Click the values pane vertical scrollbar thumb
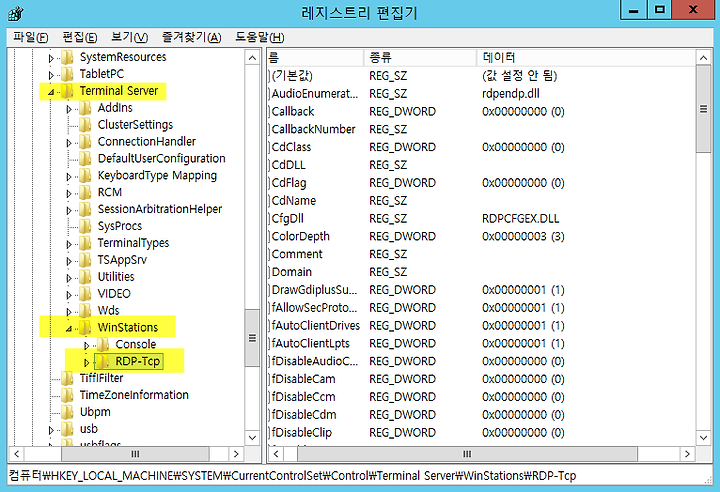The width and height of the screenshot is (720, 492). tap(703, 109)
